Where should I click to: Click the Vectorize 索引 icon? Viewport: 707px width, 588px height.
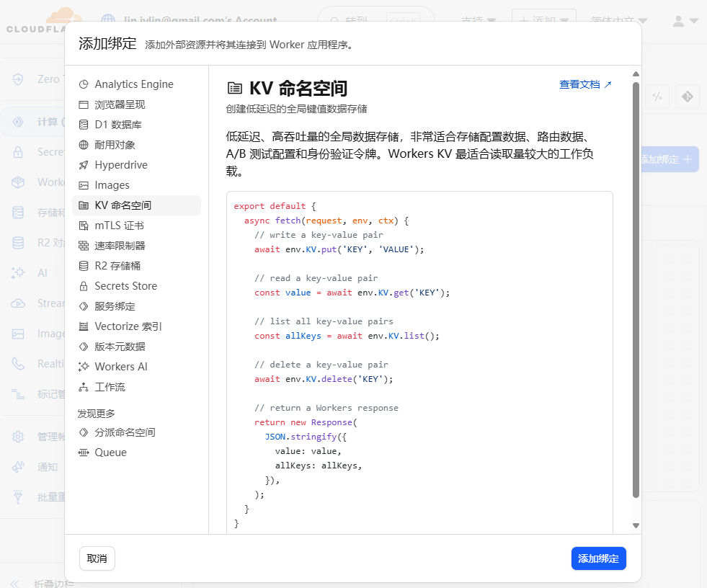(x=84, y=326)
